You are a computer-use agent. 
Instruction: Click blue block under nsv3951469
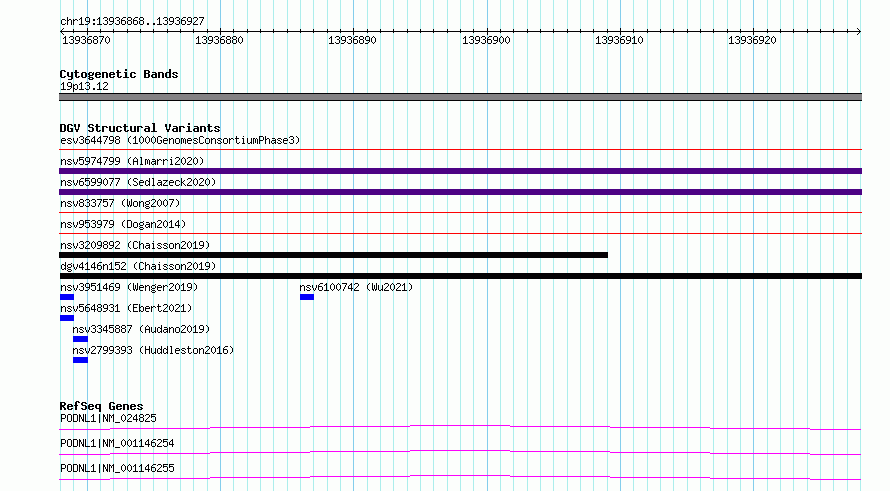[x=67, y=297]
